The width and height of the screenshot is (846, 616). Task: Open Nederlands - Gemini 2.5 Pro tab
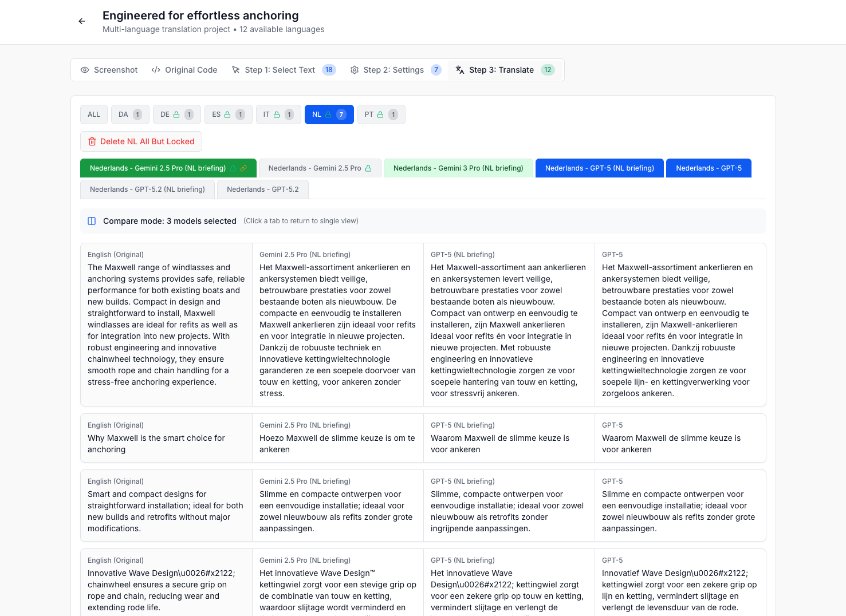coord(320,168)
